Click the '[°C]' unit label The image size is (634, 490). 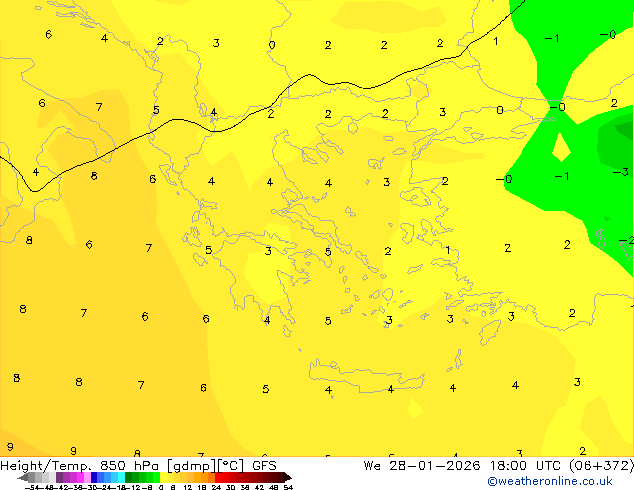coord(230,466)
